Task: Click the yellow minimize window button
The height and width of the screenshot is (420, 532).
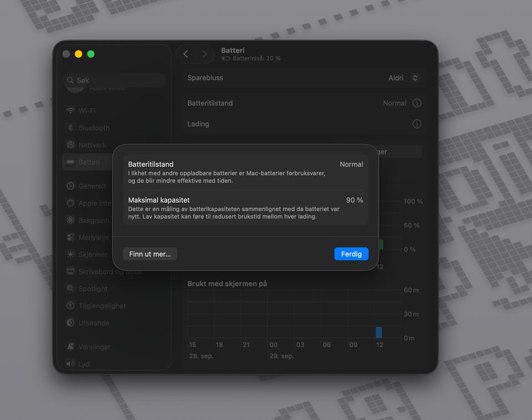Action: pyautogui.click(x=78, y=54)
